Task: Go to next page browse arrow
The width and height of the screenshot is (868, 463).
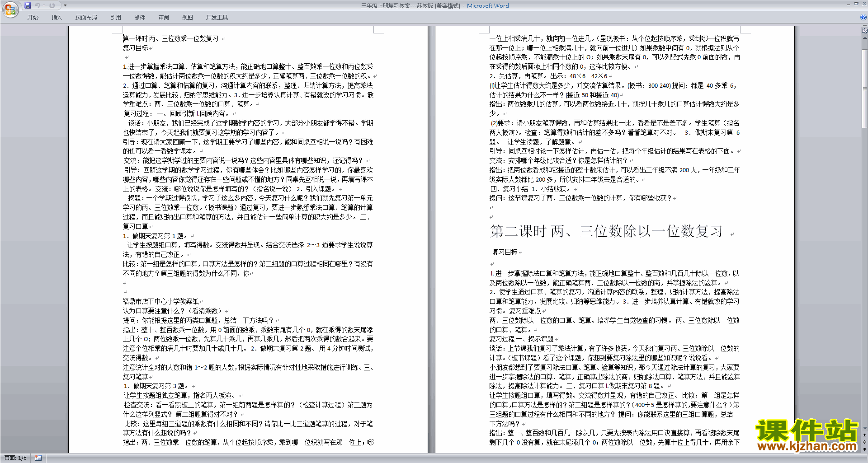Action: (865, 449)
